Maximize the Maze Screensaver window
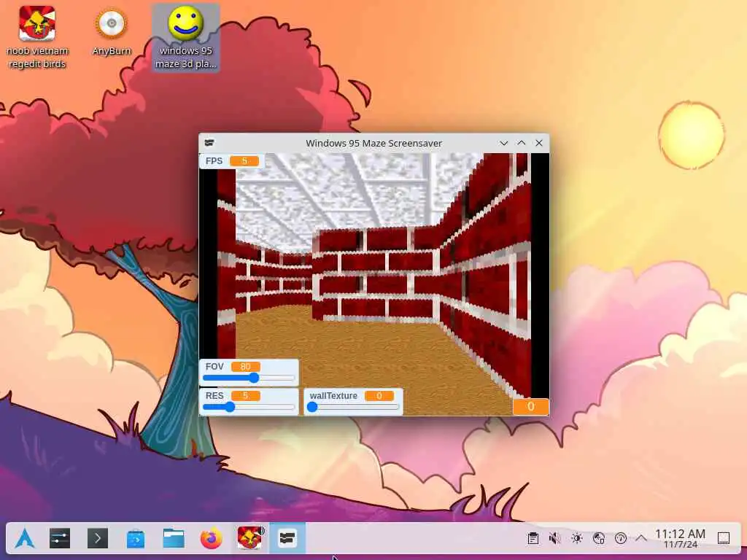This screenshot has height=560, width=747. 521,144
